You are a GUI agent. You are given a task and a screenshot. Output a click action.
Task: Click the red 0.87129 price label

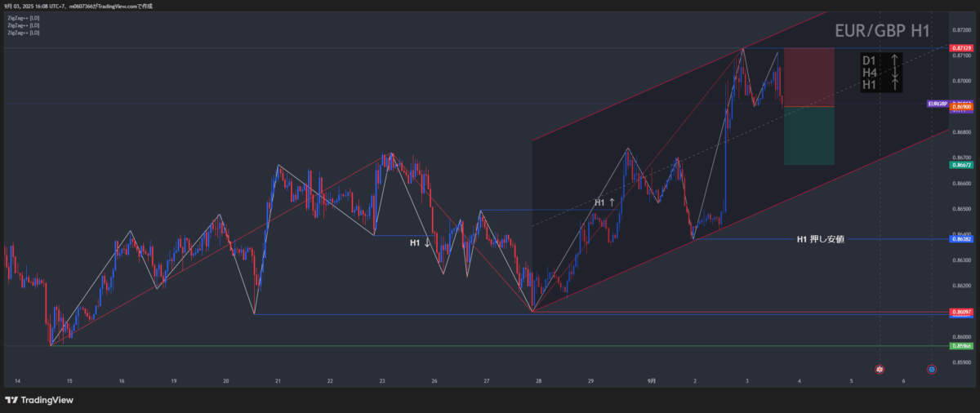960,49
